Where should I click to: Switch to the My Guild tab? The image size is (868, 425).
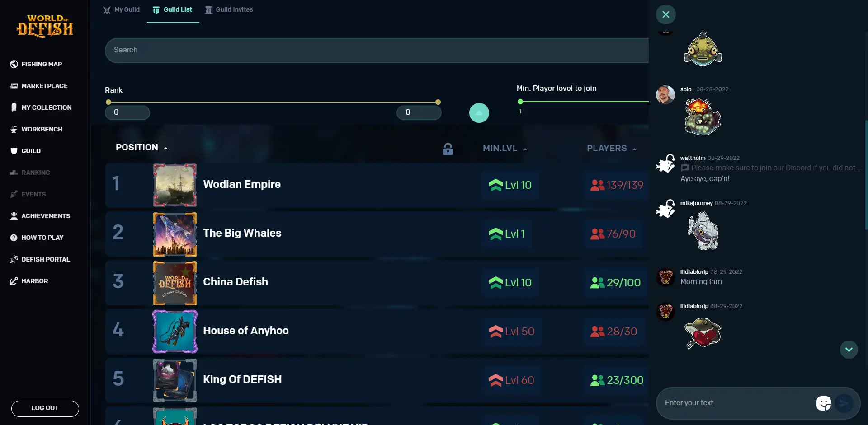(x=121, y=10)
